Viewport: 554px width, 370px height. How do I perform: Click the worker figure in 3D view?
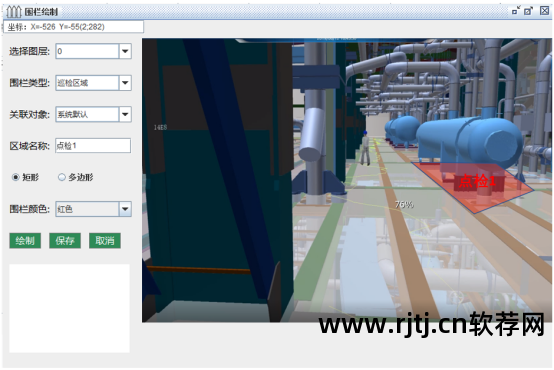coord(365,148)
